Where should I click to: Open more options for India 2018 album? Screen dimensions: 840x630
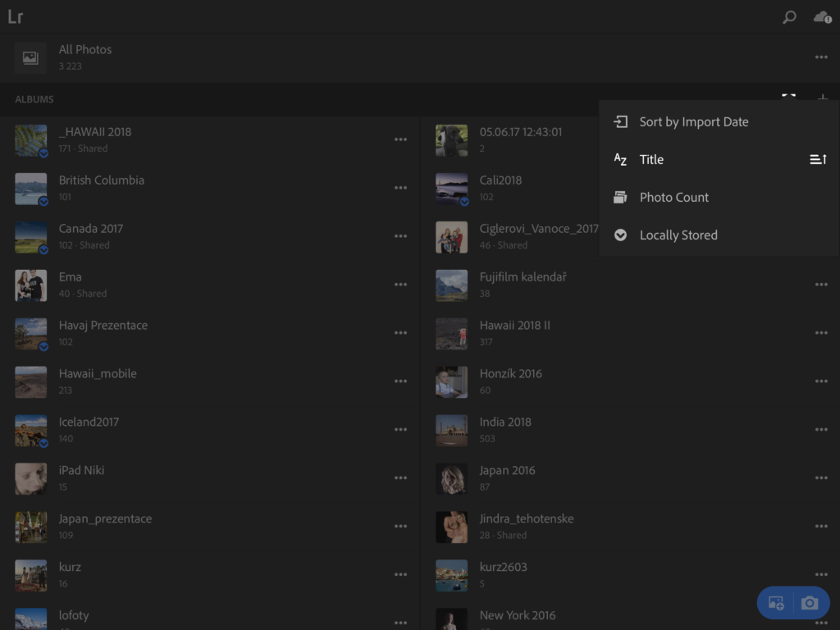[821, 430]
